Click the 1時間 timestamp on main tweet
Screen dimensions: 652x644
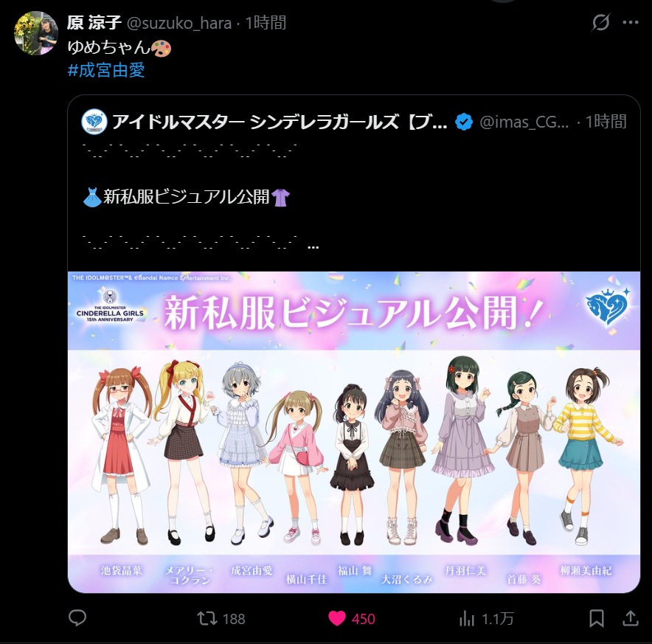(266, 23)
